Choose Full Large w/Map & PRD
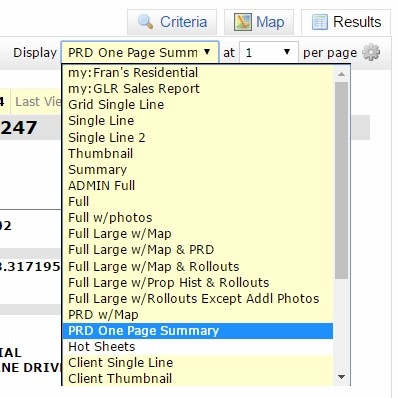The width and height of the screenshot is (398, 398). coord(197,249)
